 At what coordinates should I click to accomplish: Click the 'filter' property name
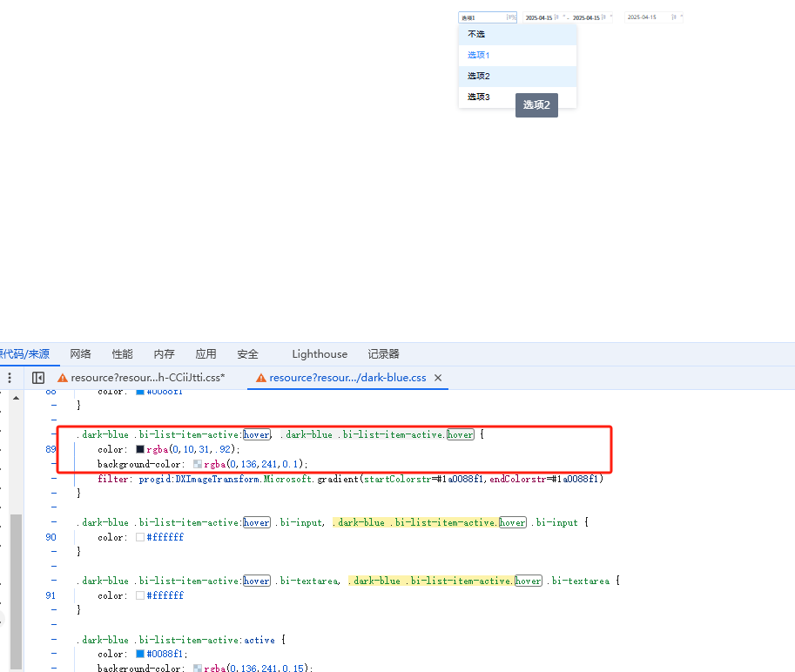(112, 479)
